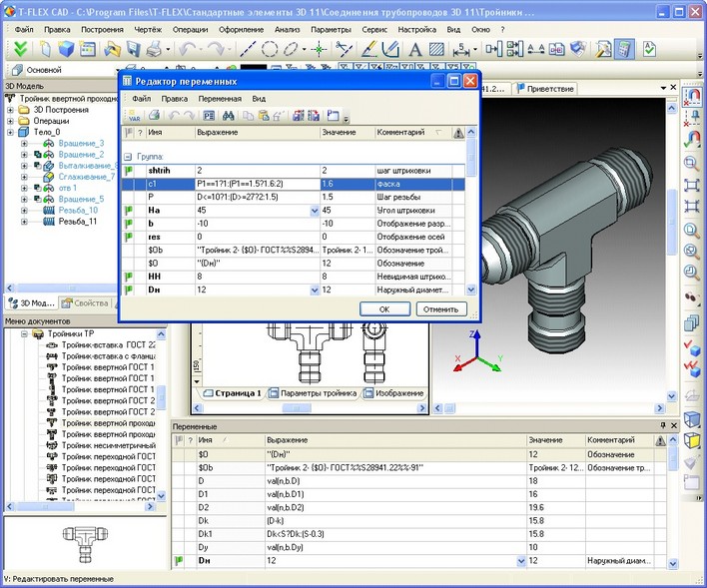This screenshot has width=707, height=588.
Task: Toggle the green flag on res row
Action: click(x=129, y=237)
